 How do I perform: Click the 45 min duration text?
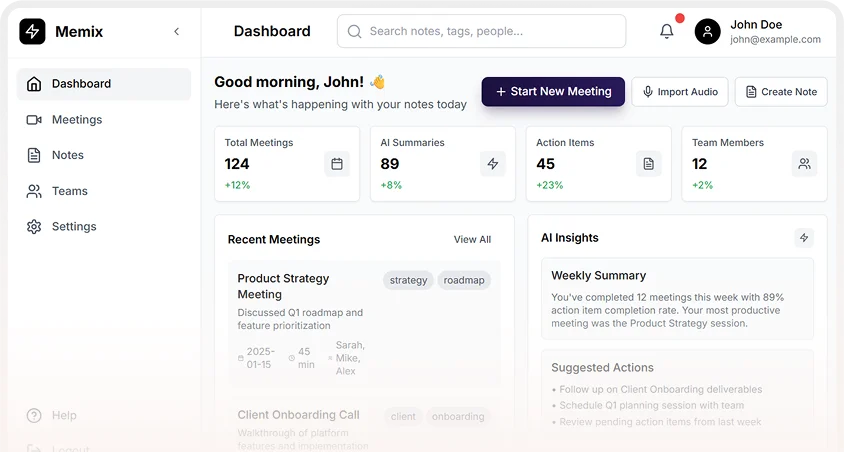(306, 358)
